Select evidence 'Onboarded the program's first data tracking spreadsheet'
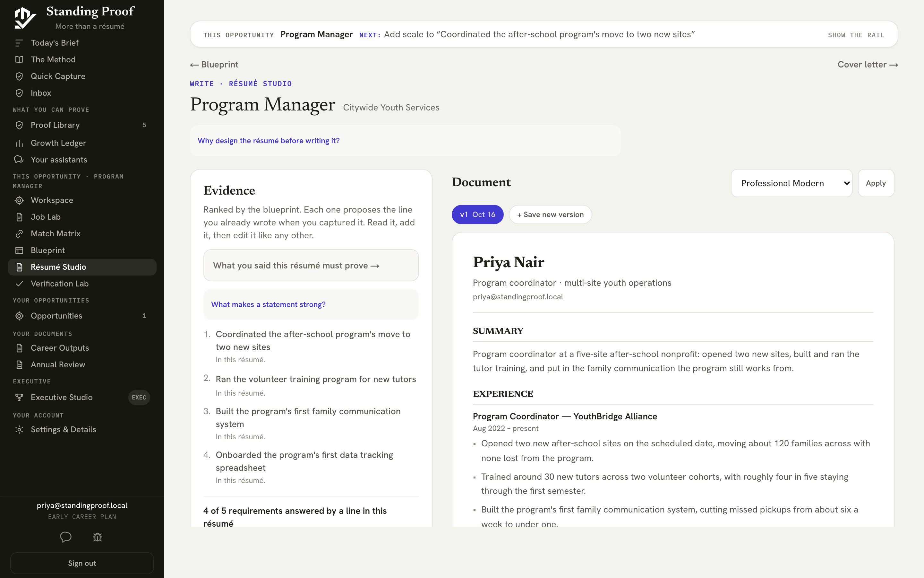Viewport: 924px width, 578px height. 304,461
